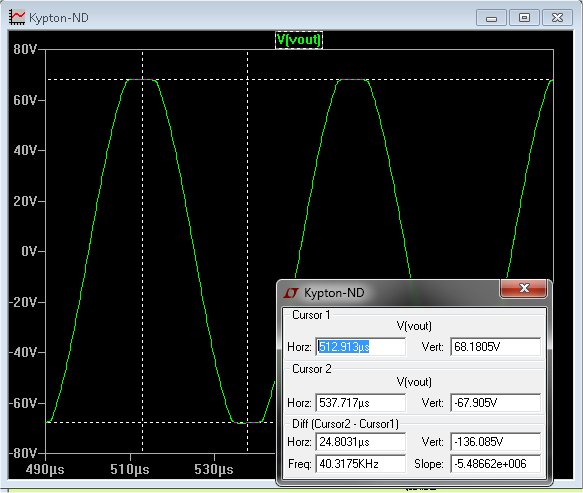Viewport: 583px width, 493px height.
Task: Click Diff Horz field 24.8031µs
Action: click(361, 442)
